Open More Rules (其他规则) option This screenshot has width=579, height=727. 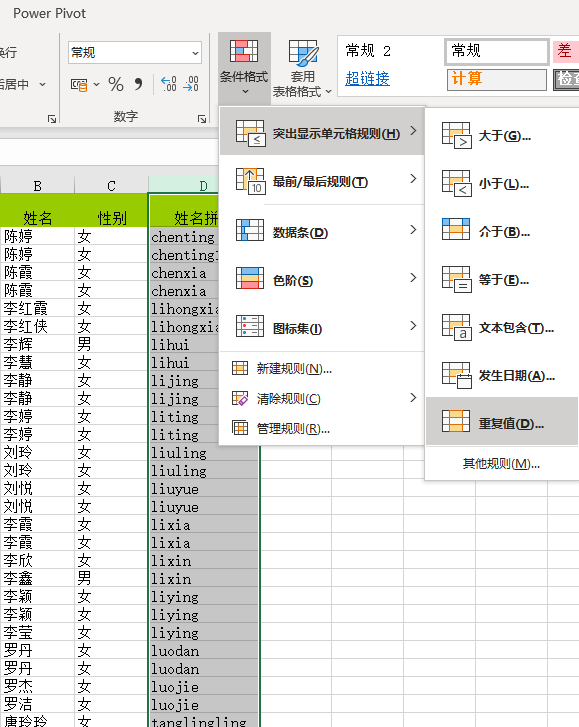(x=501, y=464)
